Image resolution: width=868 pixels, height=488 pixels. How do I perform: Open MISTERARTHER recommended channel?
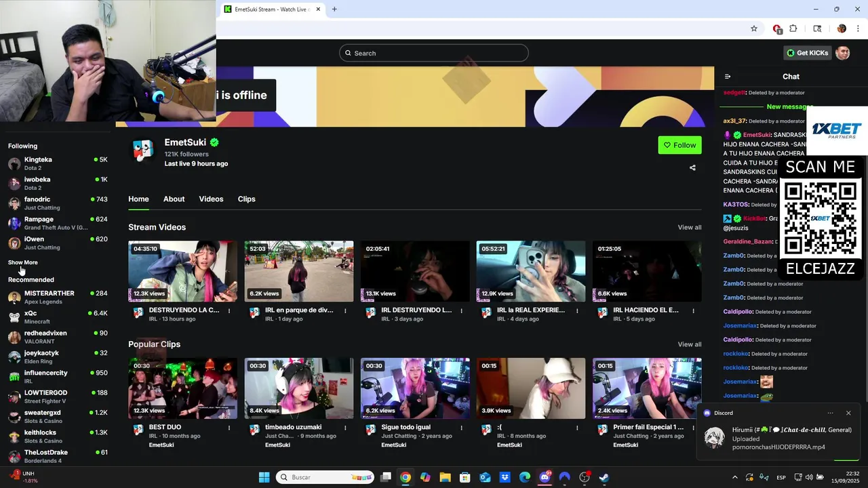(58, 297)
